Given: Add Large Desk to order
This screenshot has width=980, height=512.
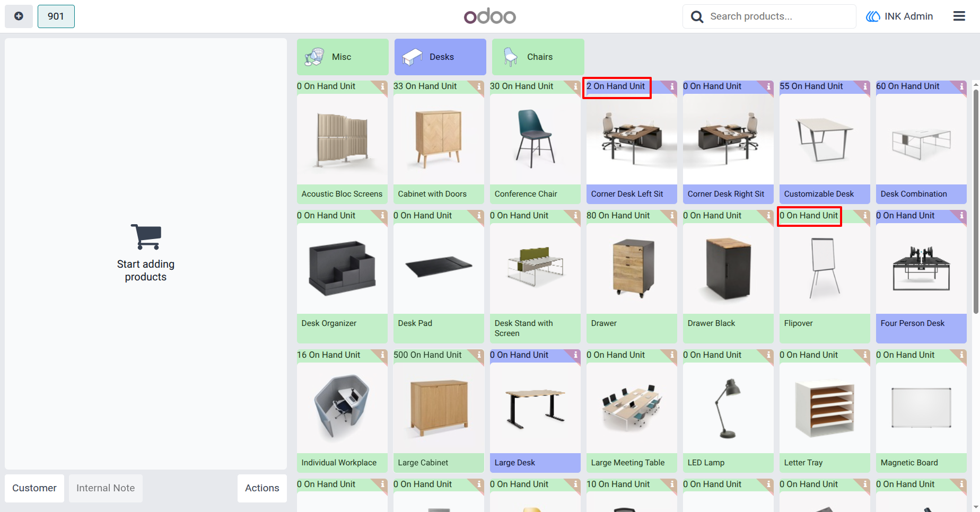Looking at the screenshot, I should pos(535,411).
